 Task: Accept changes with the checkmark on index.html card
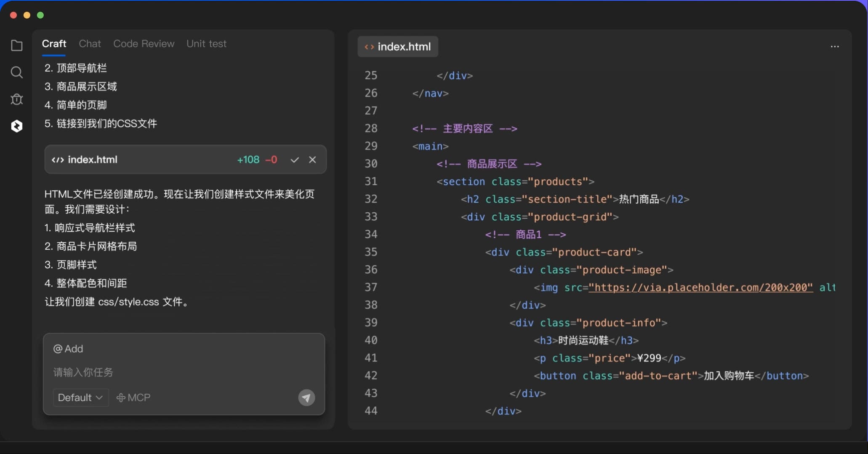coord(295,160)
